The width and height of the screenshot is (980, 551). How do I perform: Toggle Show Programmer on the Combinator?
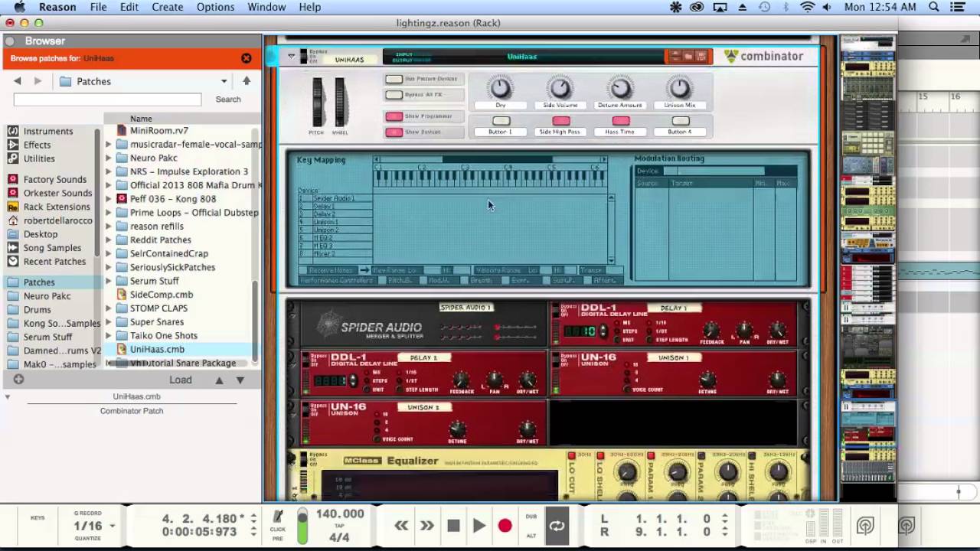[x=394, y=116]
